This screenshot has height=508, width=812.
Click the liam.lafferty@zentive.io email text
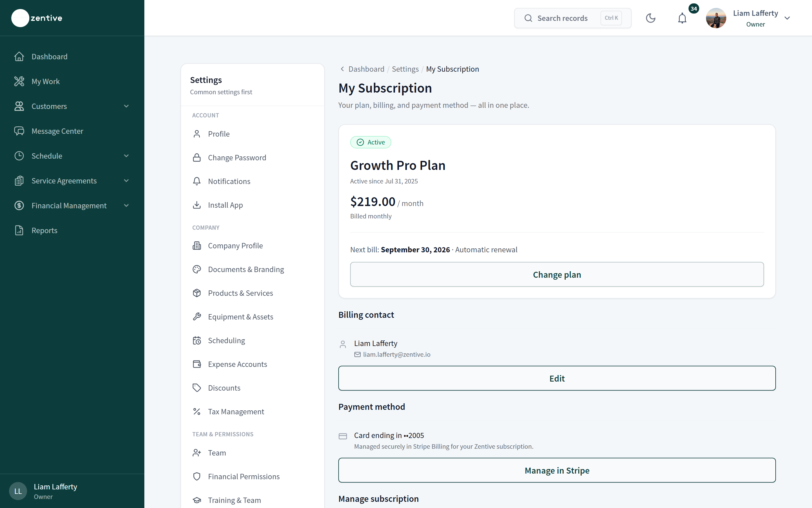pyautogui.click(x=397, y=354)
